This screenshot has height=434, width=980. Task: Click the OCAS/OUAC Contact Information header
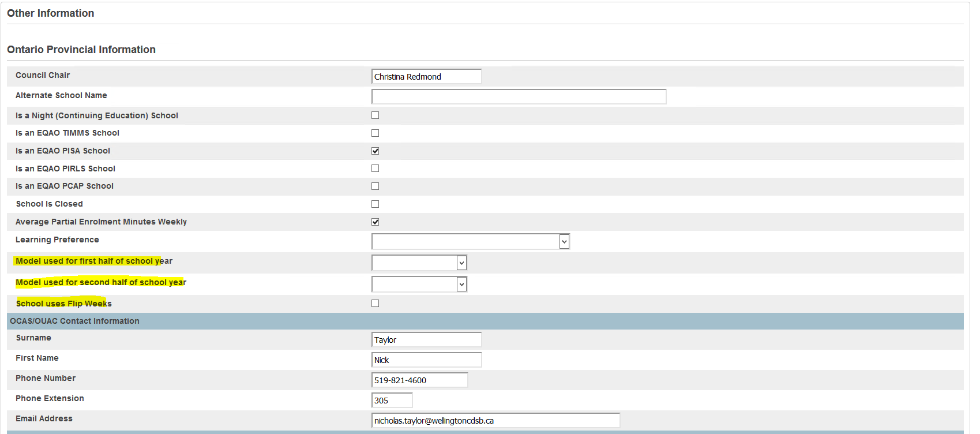tap(74, 321)
